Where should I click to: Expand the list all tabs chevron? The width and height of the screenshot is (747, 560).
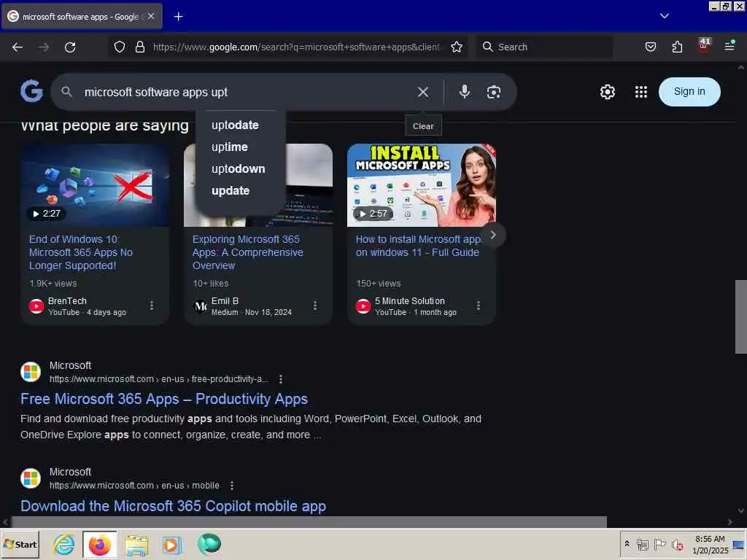[664, 16]
